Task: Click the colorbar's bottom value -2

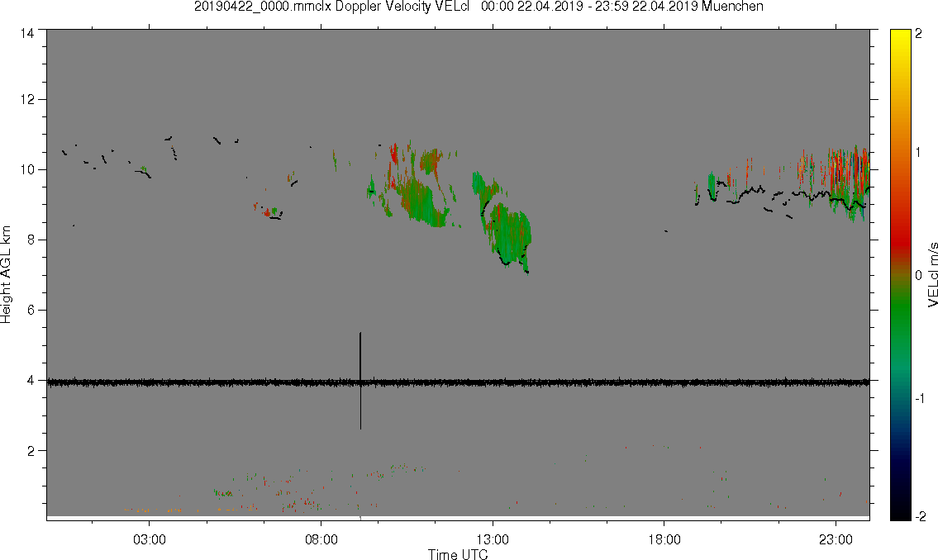Action: [921, 516]
